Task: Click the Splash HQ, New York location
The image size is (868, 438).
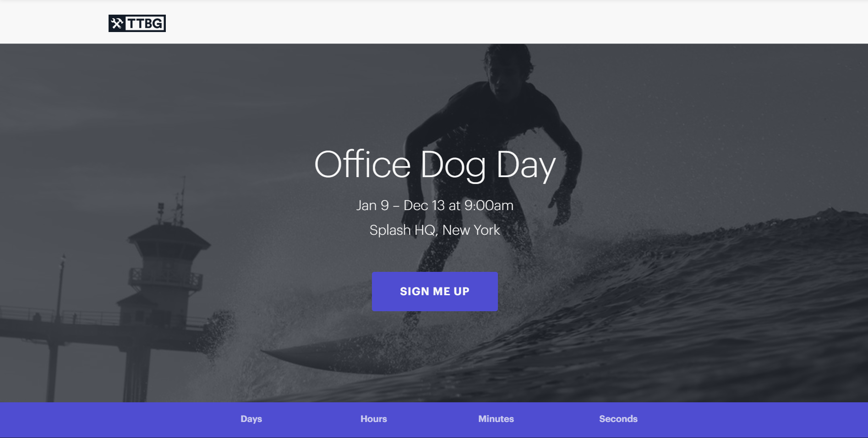Action: click(435, 230)
